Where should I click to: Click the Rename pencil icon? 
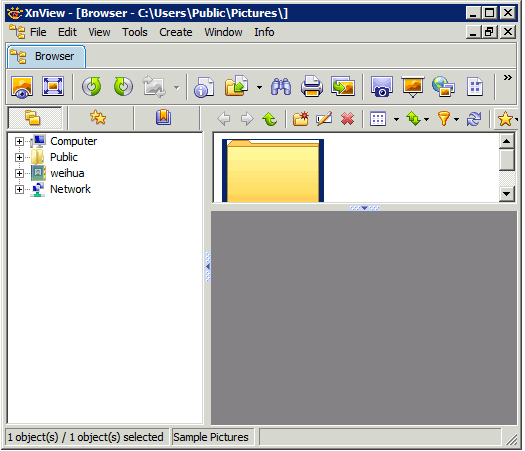324,119
